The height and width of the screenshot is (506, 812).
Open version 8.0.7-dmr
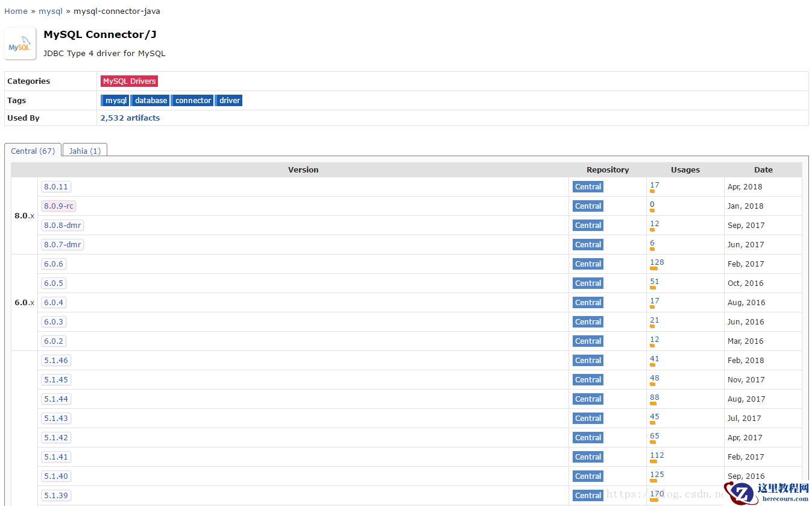(62, 244)
